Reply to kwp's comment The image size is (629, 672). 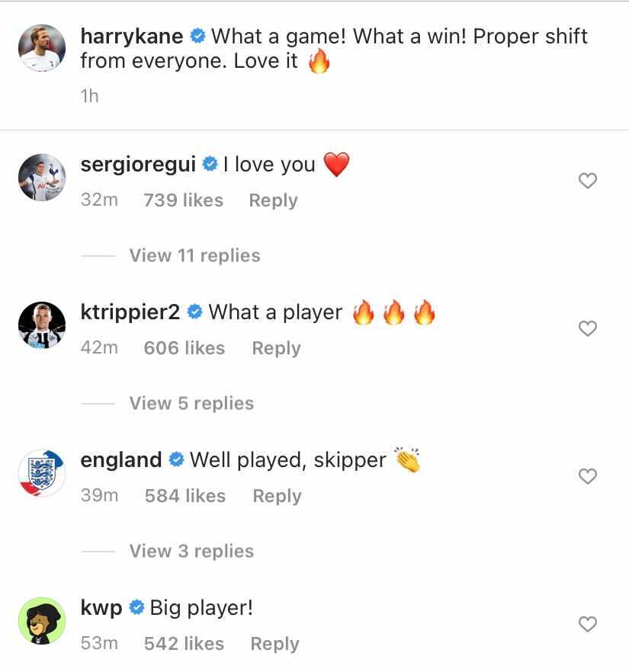pos(274,645)
